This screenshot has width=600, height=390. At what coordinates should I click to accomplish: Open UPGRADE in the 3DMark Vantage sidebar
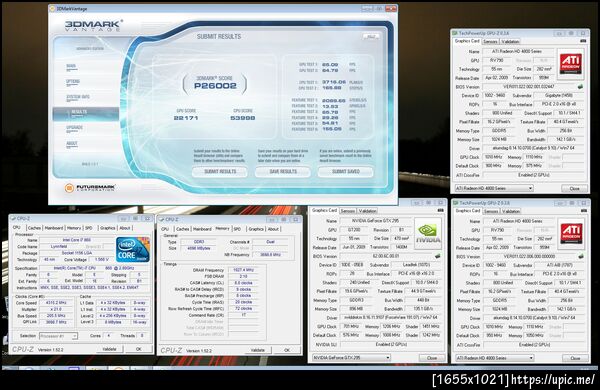[74, 128]
